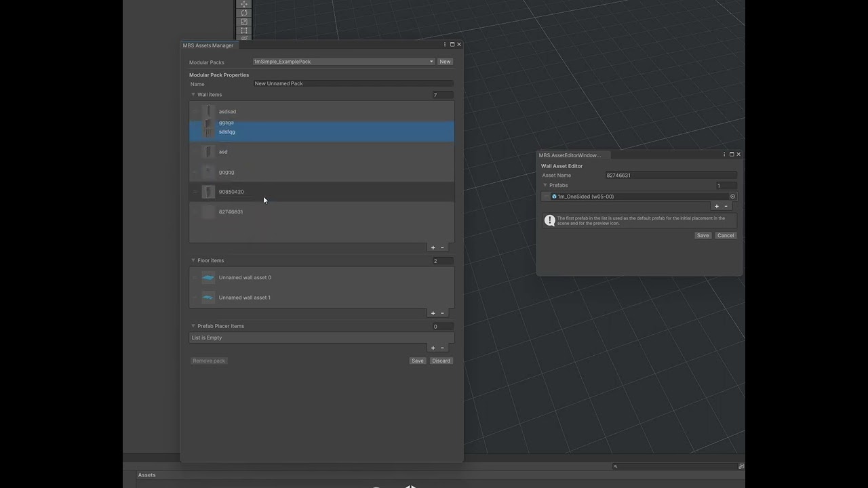Select the Rotate tool in the left toolbar
The width and height of the screenshot is (868, 488).
[244, 13]
